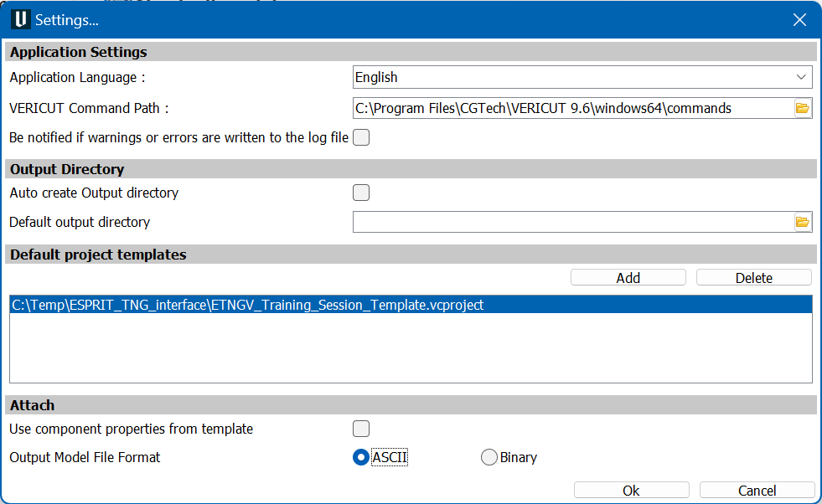Toggle Auto create Output directory checkbox

pos(361,193)
